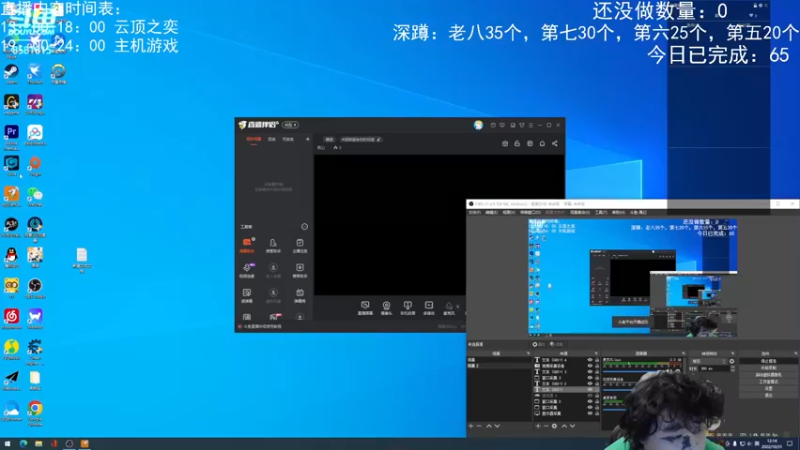Open the 停靠窗口(D) menu in OBS
This screenshot has height=450, width=800.
pos(530,212)
